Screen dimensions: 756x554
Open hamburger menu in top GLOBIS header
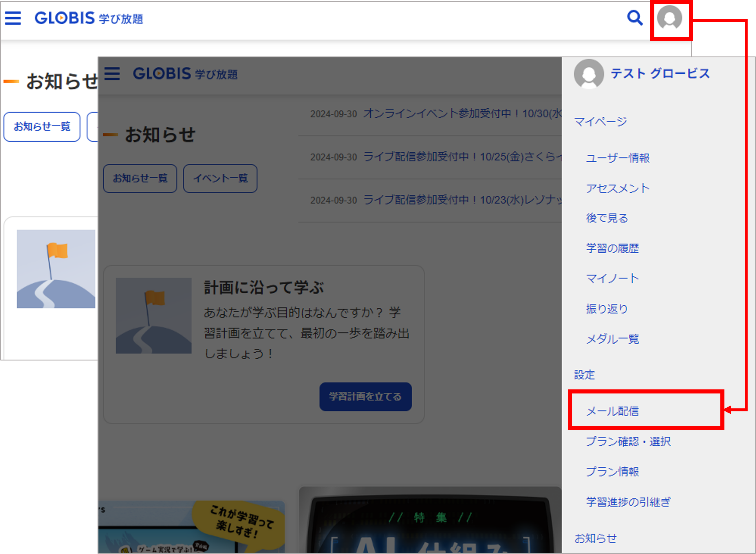[13, 18]
